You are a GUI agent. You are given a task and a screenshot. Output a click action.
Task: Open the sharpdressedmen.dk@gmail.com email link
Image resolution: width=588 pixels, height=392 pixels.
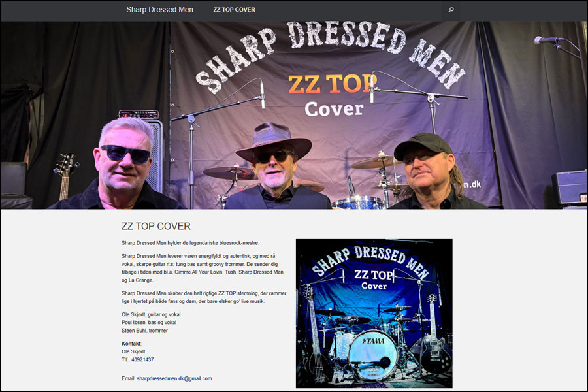[174, 378]
